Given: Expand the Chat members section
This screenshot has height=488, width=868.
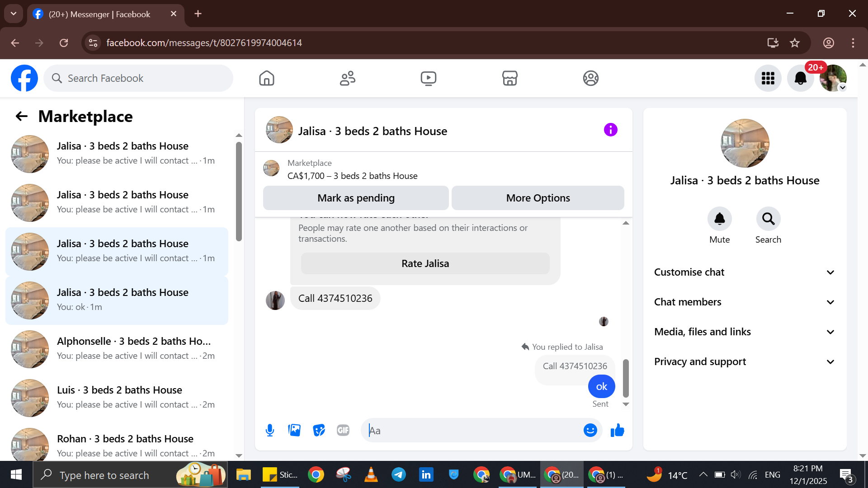Looking at the screenshot, I should pyautogui.click(x=745, y=302).
